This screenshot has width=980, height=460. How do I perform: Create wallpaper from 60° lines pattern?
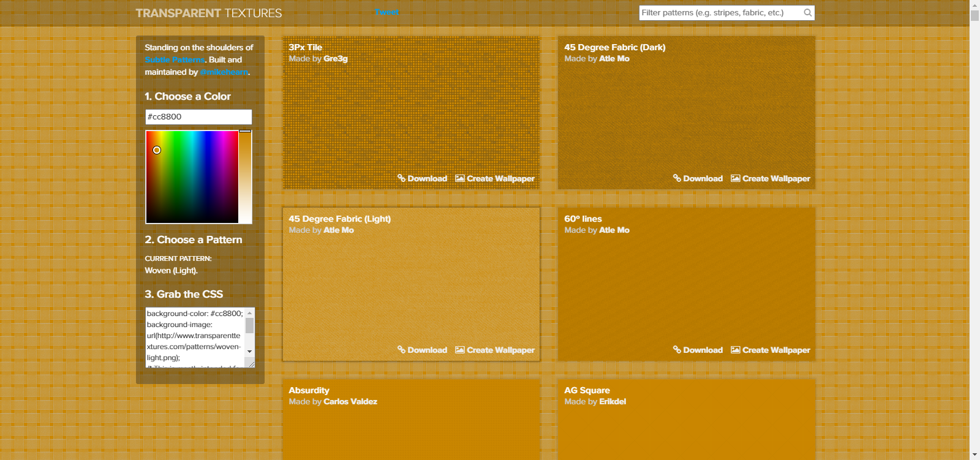coord(771,350)
